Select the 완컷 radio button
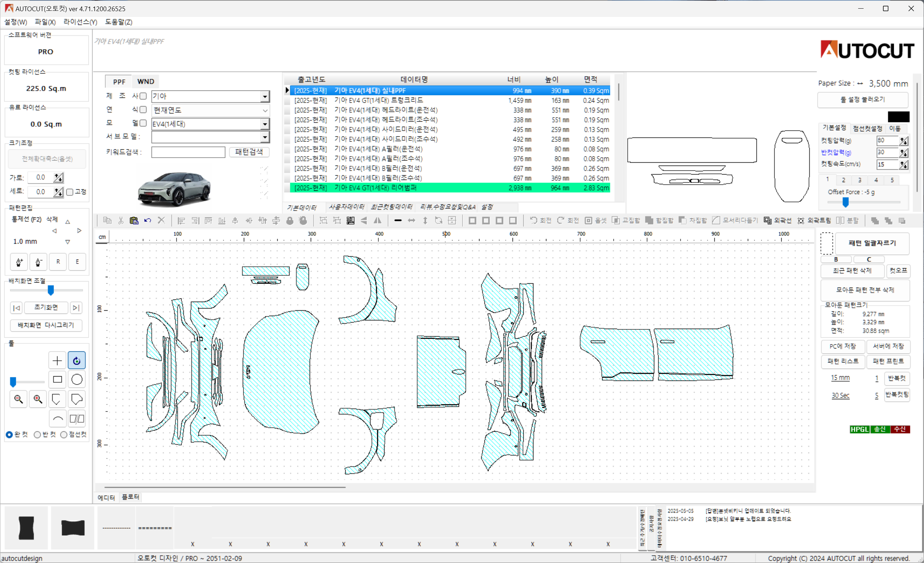Image resolution: width=924 pixels, height=563 pixels. 9,434
